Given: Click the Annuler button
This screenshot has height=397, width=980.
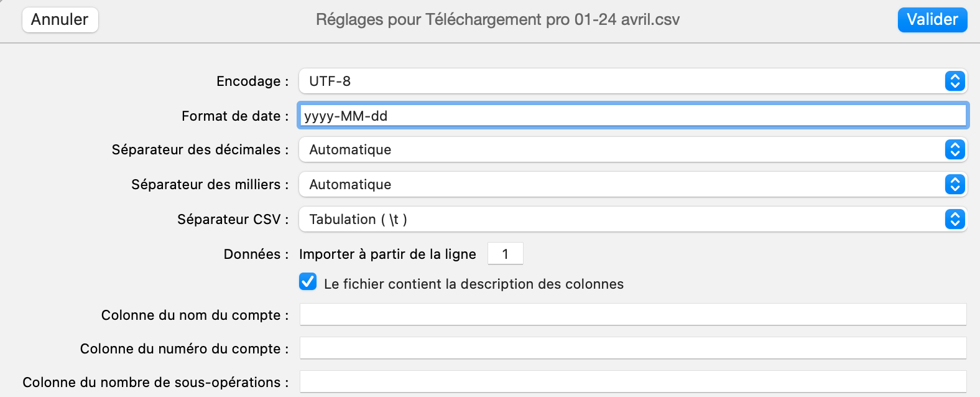Looking at the screenshot, I should click(x=60, y=19).
